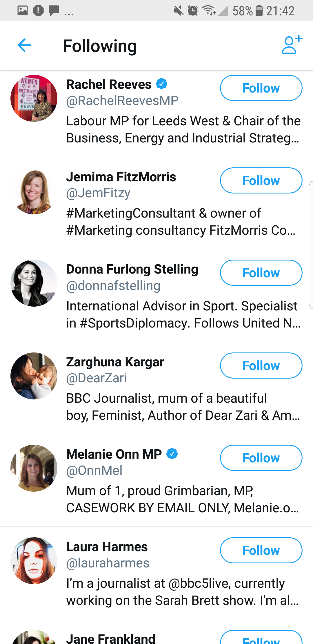Tap the alarm clock status icon
This screenshot has height=644, width=313.
193,11
